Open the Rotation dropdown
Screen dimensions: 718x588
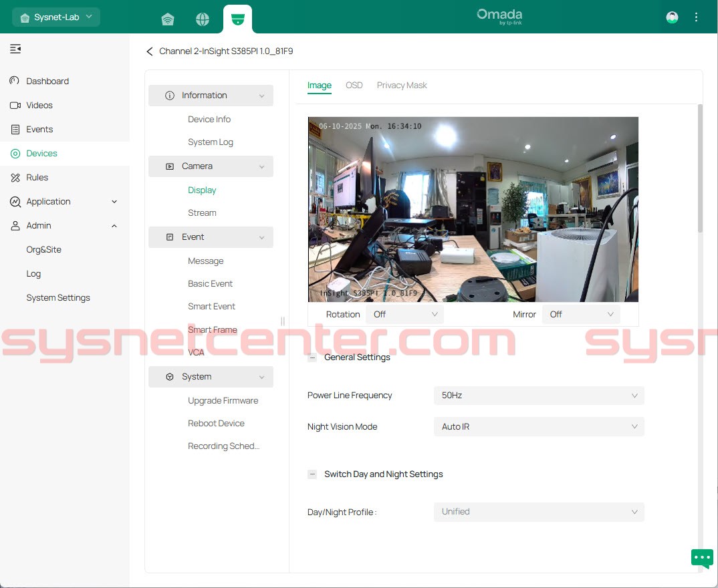(404, 314)
